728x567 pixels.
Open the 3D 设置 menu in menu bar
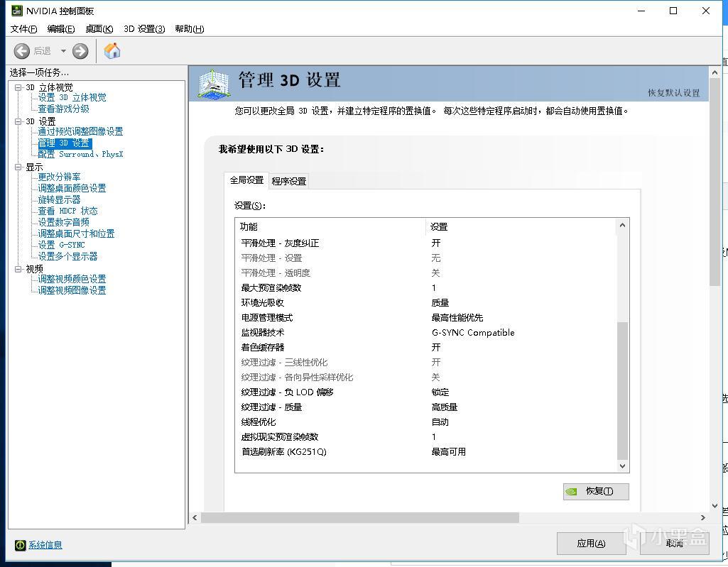click(144, 29)
